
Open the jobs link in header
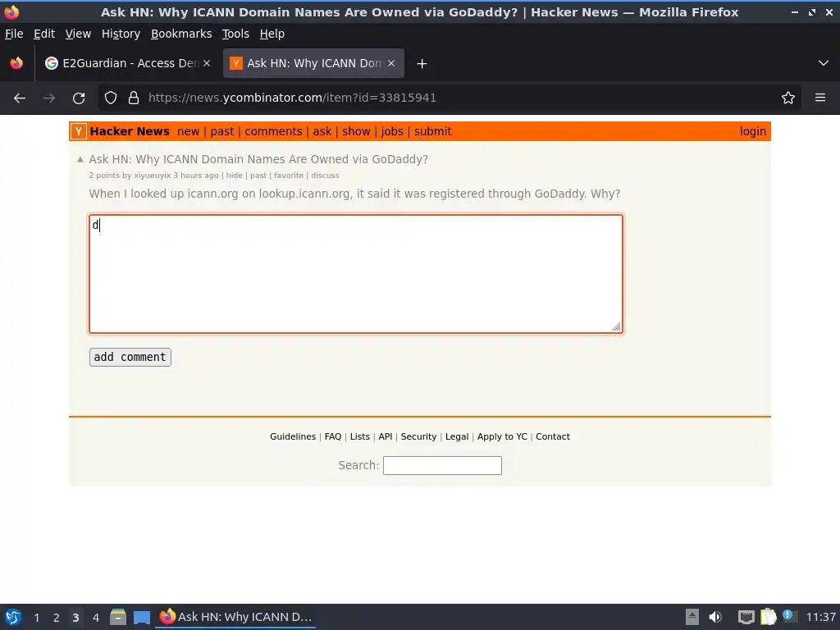[x=392, y=131]
